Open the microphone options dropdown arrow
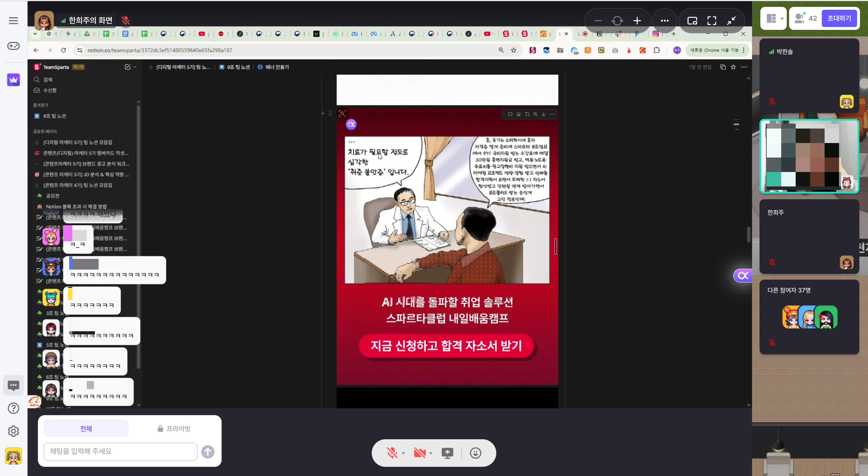Image resolution: width=868 pixels, height=476 pixels. [x=403, y=453]
